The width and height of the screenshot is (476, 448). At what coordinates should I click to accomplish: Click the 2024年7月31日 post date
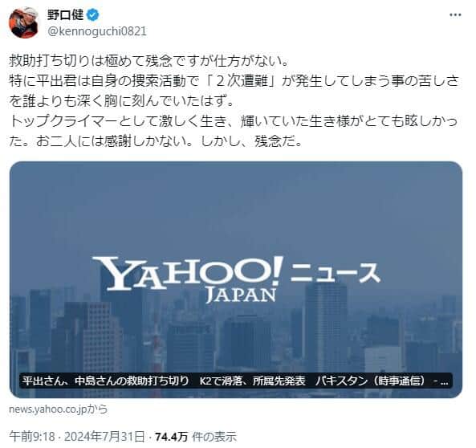[x=104, y=437]
